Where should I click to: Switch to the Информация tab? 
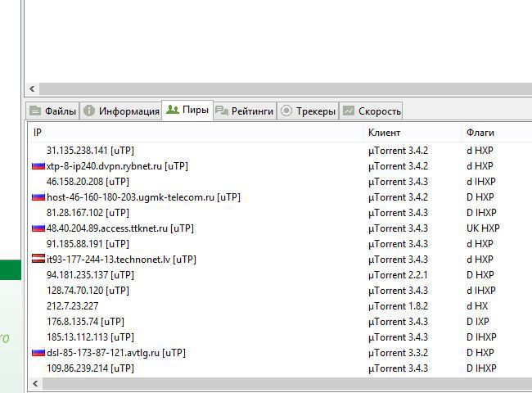pos(121,111)
